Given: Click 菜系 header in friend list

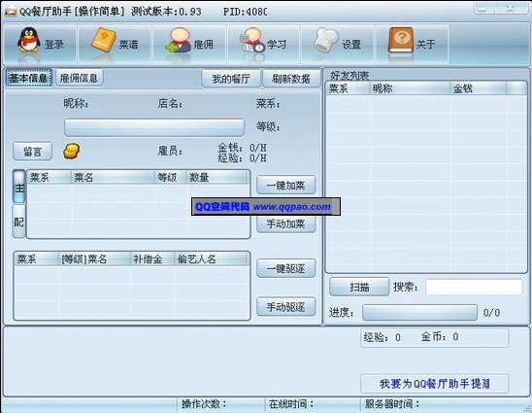Looking at the screenshot, I should (x=348, y=88).
